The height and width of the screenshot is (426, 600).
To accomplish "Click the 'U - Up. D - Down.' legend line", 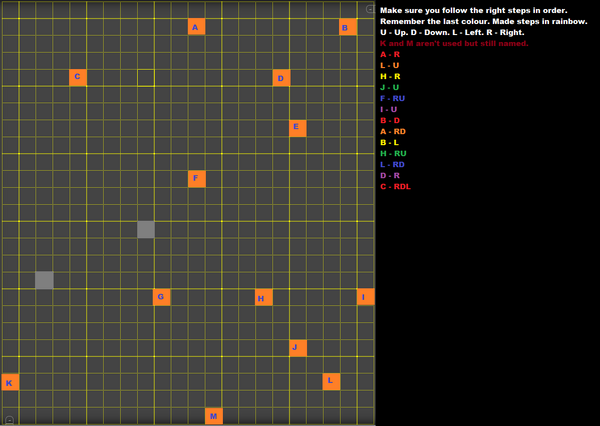I will (452, 33).
